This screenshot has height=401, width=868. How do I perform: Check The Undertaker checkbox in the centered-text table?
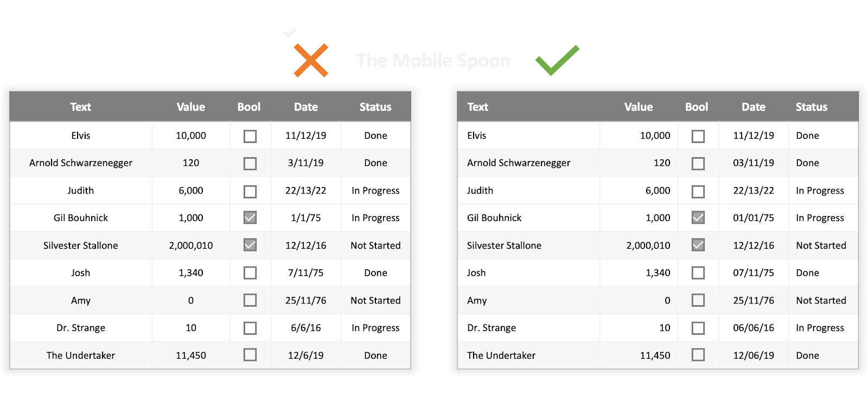[x=250, y=355]
